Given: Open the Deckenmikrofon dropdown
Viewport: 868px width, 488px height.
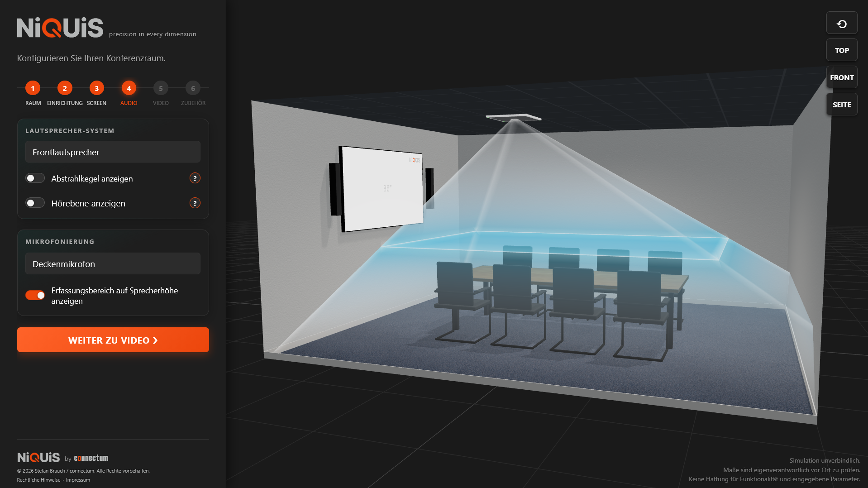Looking at the screenshot, I should (x=113, y=264).
